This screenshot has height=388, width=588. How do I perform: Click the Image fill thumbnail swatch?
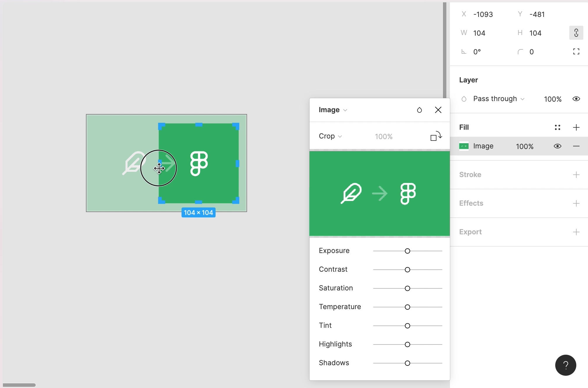pos(464,146)
